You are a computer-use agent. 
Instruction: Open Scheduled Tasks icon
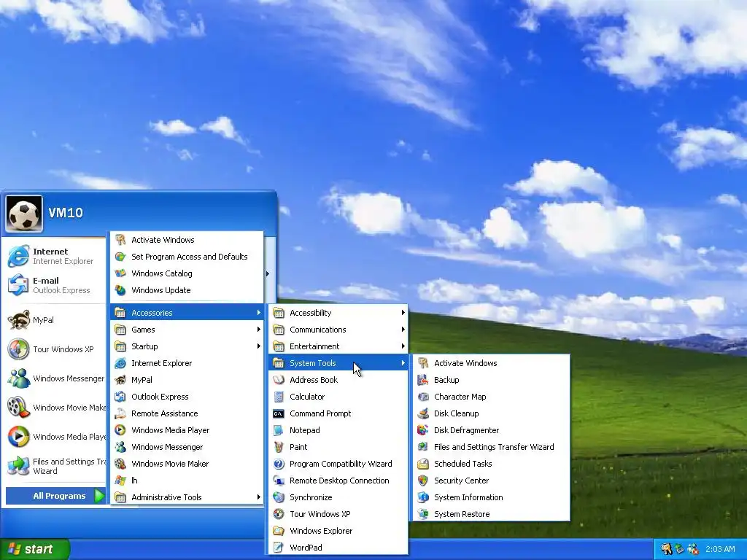(422, 464)
